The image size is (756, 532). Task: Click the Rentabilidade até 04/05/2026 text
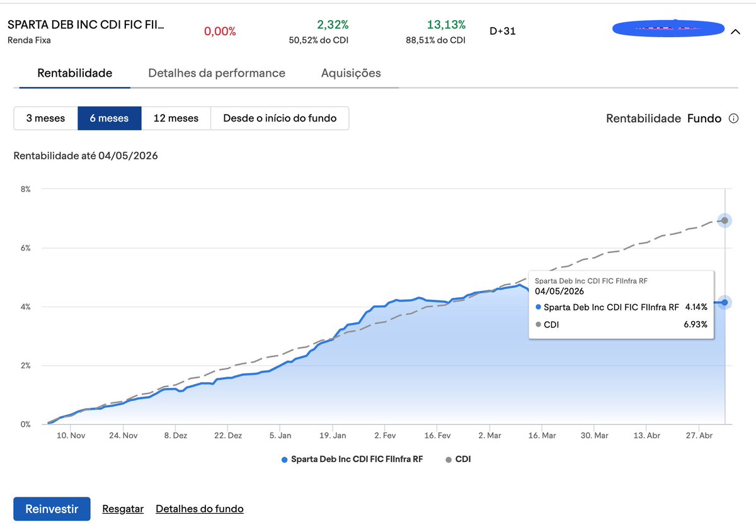pos(86,156)
